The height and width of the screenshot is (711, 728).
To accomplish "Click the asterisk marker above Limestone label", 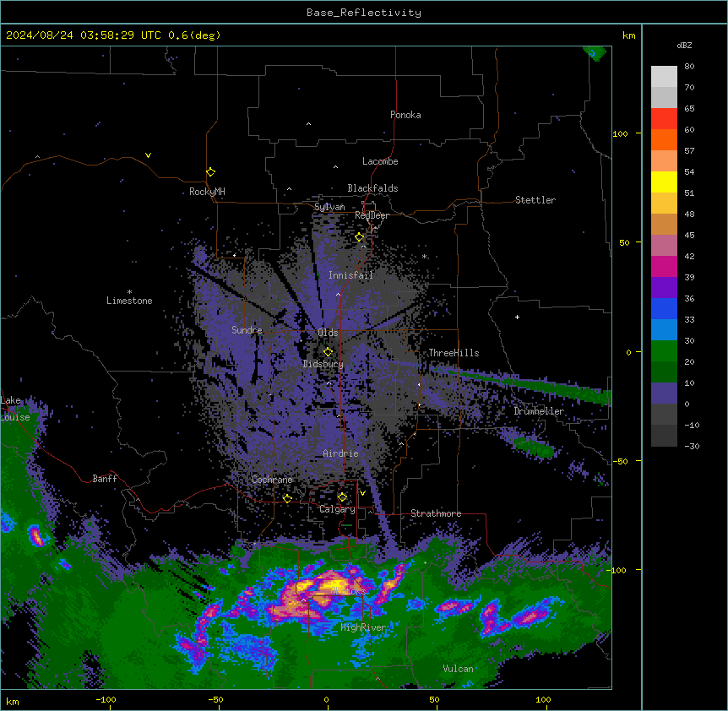I will click(129, 292).
